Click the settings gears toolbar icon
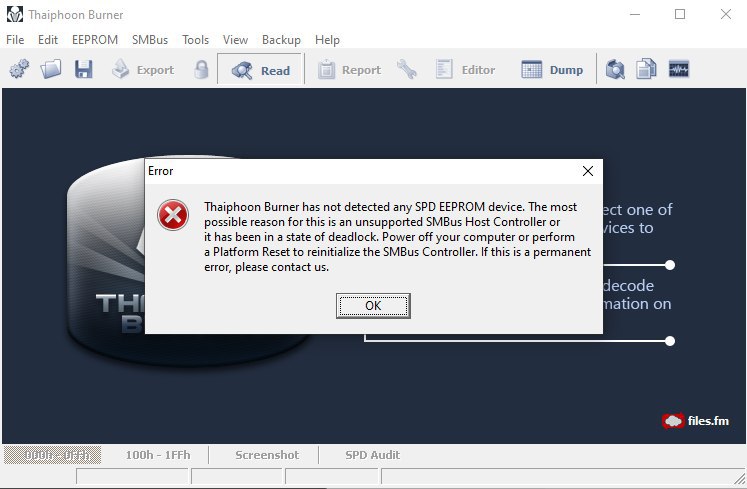This screenshot has height=489, width=747. 19,70
